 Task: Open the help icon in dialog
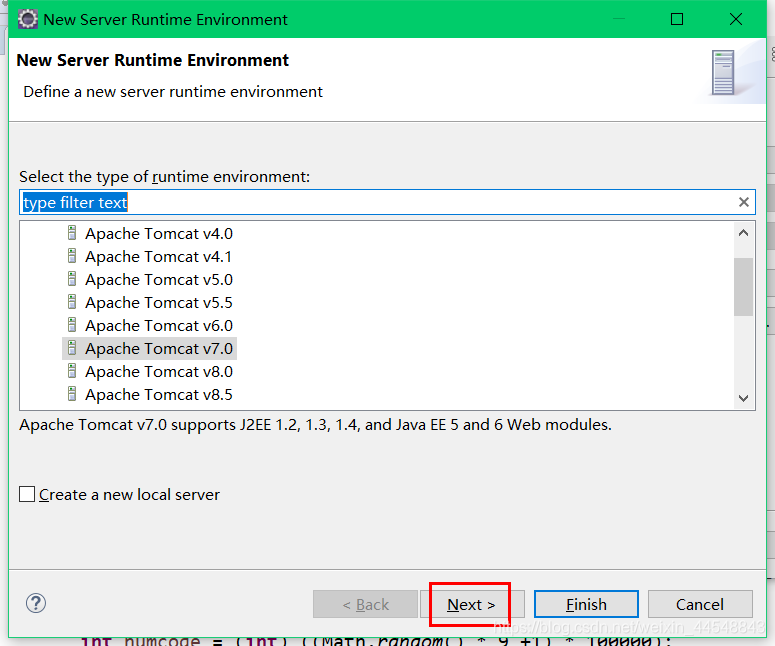click(36, 603)
